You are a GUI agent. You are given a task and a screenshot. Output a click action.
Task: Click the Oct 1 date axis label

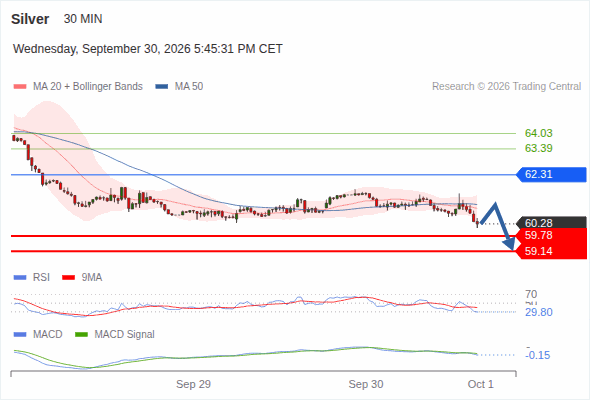481,384
